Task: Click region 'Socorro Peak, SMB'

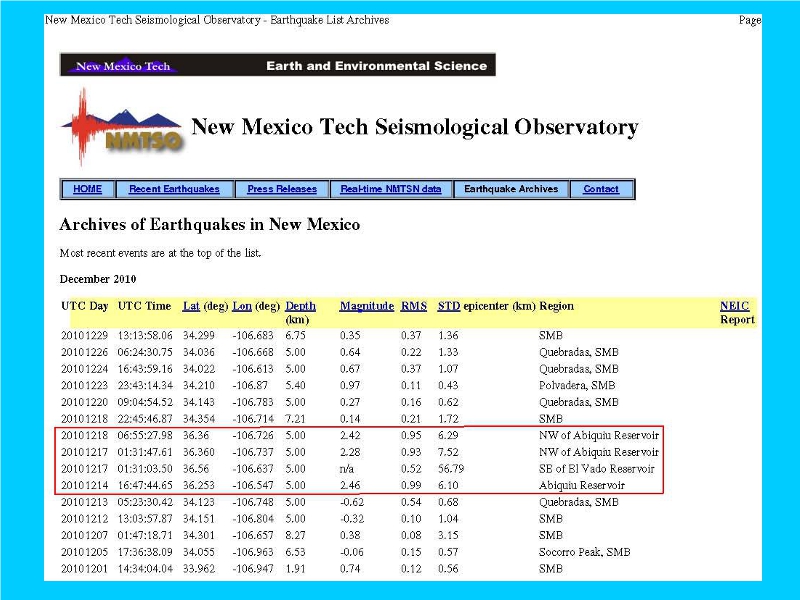Action: click(x=585, y=553)
